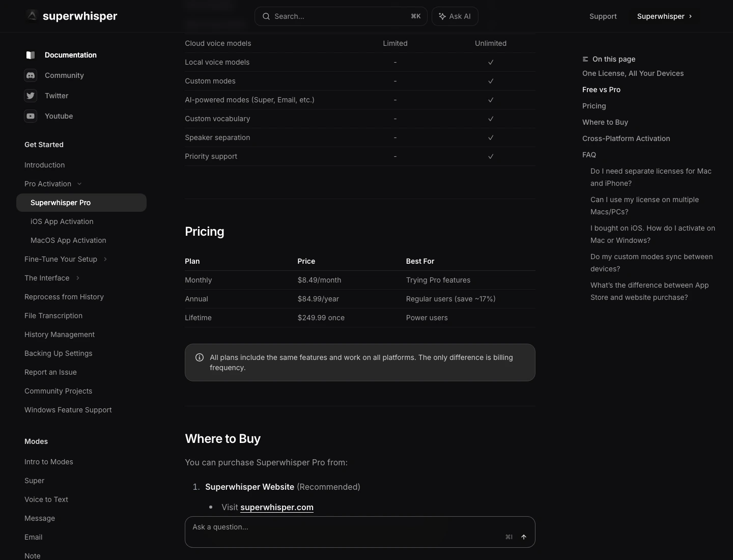Select Superwhisper Pro in sidebar

click(81, 203)
